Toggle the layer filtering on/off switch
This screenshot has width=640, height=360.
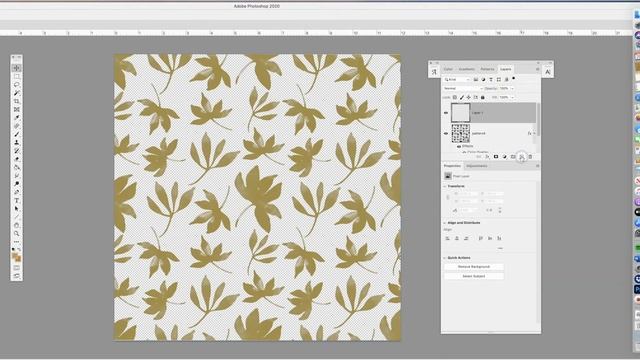coord(513,78)
